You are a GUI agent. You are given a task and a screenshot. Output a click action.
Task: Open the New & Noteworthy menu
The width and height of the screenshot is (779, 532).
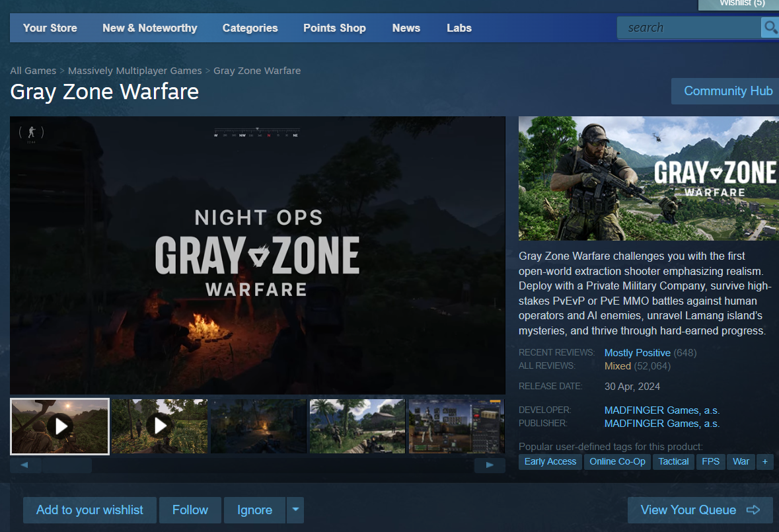149,28
